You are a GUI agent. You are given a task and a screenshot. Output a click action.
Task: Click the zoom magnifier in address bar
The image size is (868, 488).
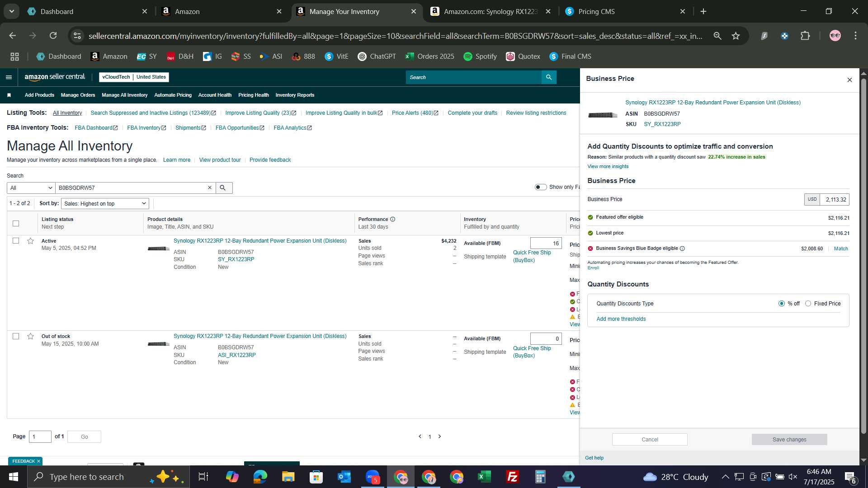click(x=717, y=36)
